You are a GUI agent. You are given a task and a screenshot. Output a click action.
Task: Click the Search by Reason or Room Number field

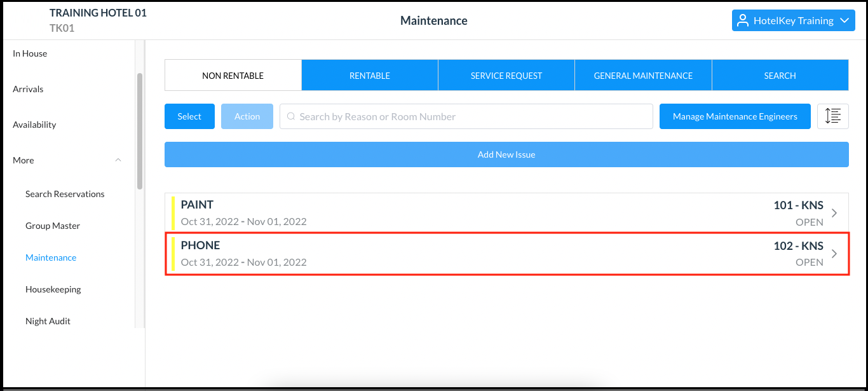[x=466, y=116]
